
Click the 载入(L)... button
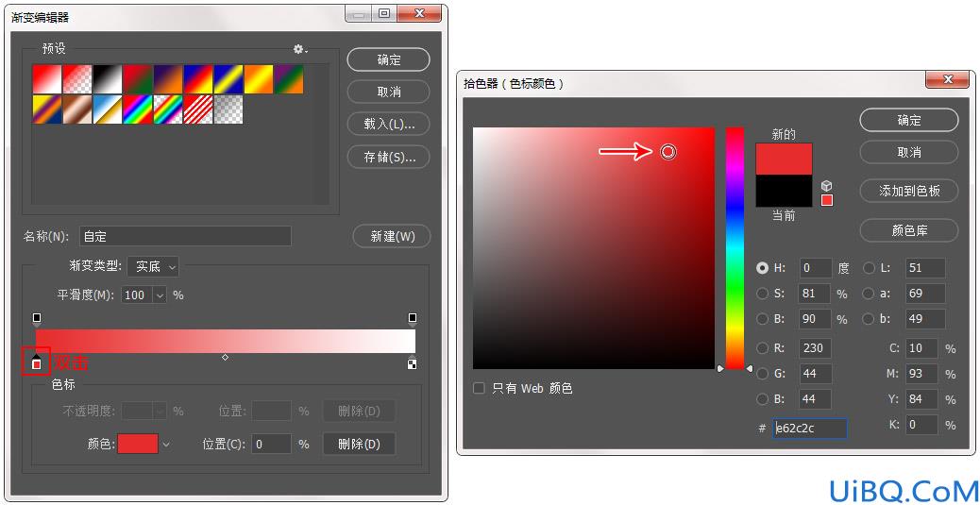389,125
